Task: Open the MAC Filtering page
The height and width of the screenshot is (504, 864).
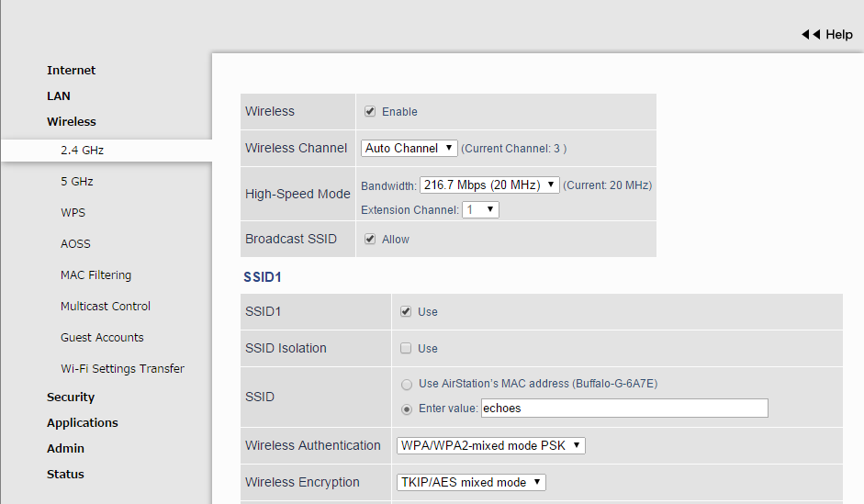Action: click(95, 274)
